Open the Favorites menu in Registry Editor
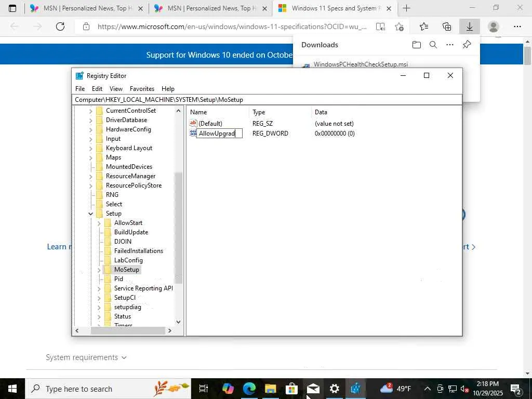The width and height of the screenshot is (532, 399). (x=142, y=88)
